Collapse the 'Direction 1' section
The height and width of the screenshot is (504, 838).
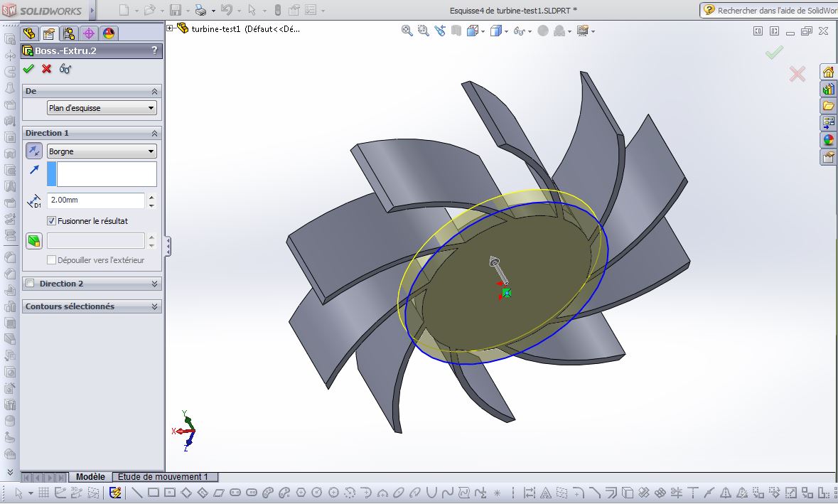click(x=154, y=133)
